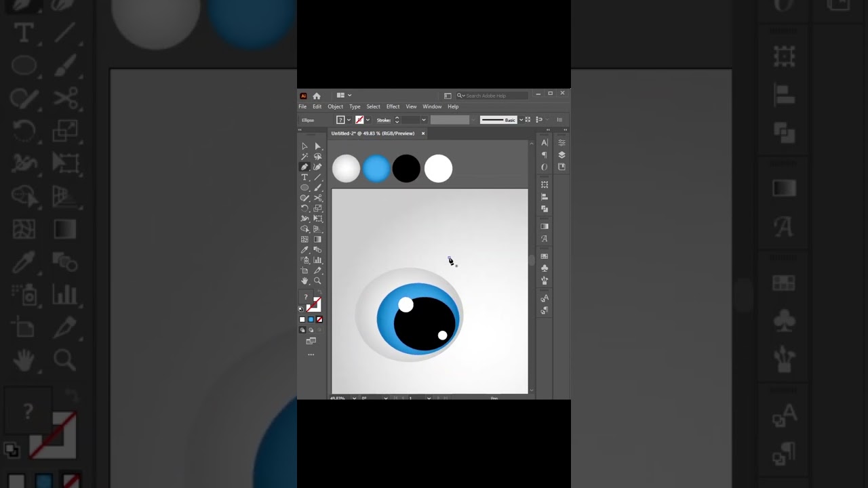This screenshot has height=488, width=868.
Task: Select the Direct Selection tool
Action: (317, 146)
